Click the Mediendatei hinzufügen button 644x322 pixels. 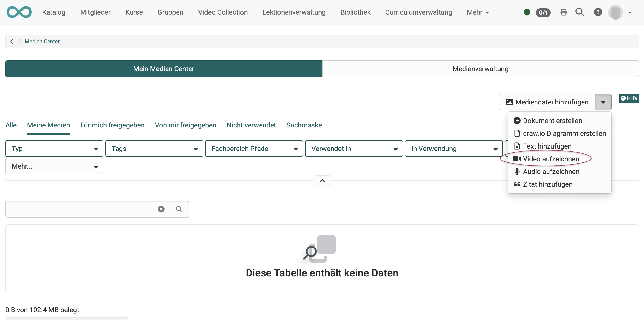547,102
